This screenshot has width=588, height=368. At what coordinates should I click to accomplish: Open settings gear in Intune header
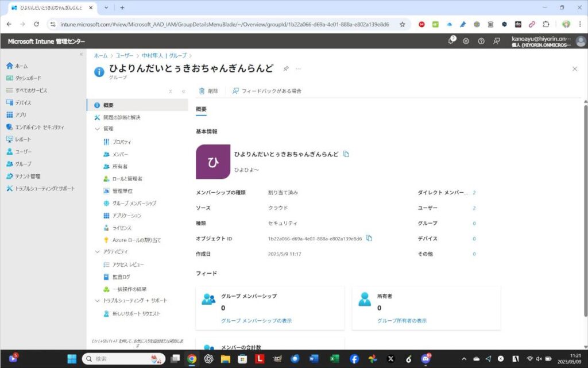coord(466,41)
